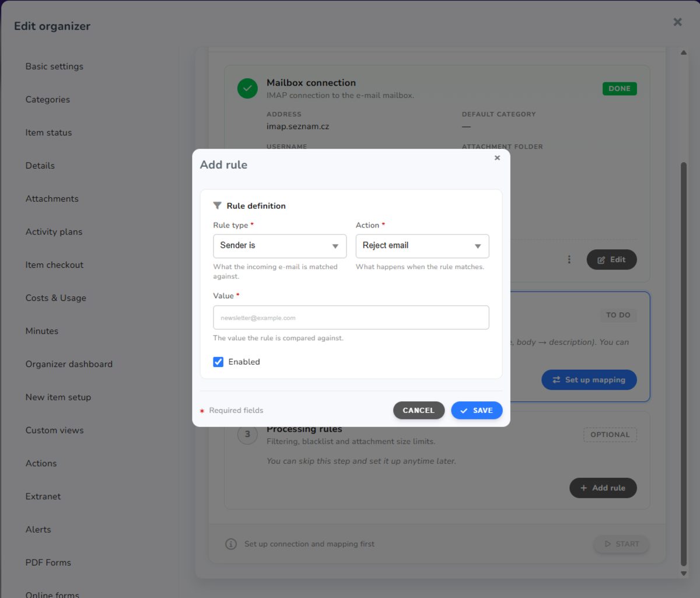Click the Required fields note
Image resolution: width=700 pixels, height=598 pixels.
(x=236, y=410)
